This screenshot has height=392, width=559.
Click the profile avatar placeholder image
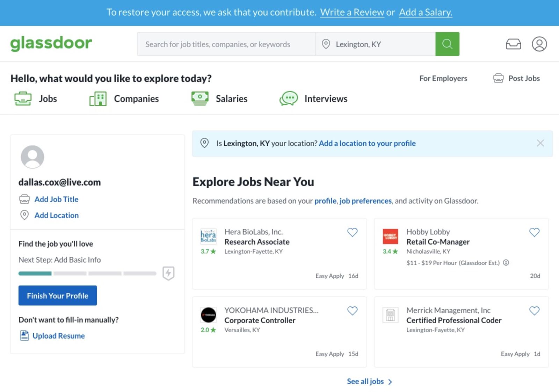(32, 157)
